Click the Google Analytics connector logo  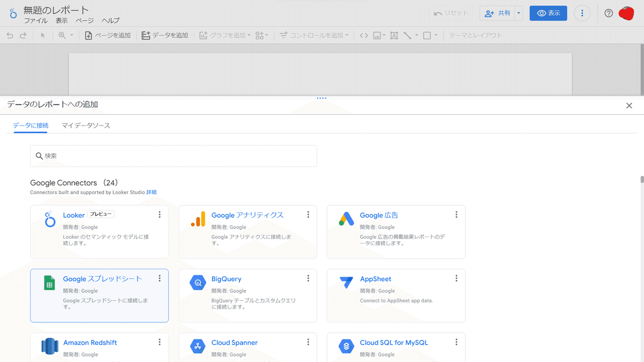click(x=198, y=219)
